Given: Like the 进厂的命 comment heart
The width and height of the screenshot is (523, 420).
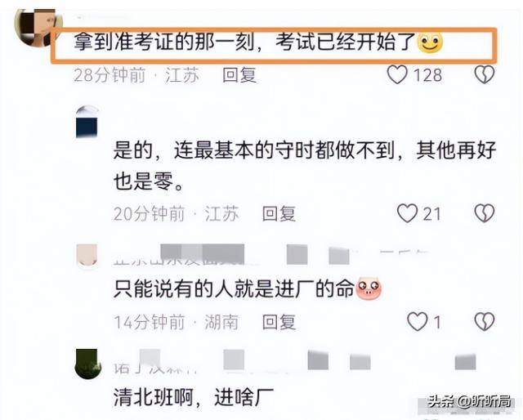Looking at the screenshot, I should coord(417,322).
